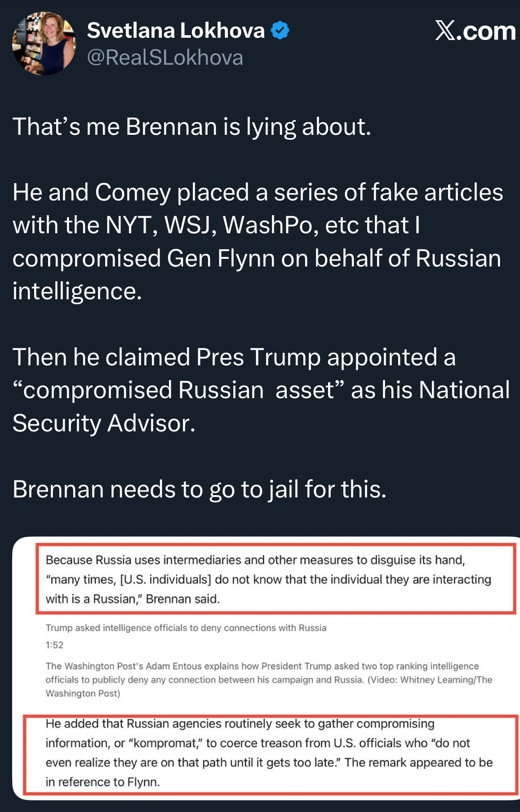Click the words "Security Advisor." in tweet

click(104, 423)
